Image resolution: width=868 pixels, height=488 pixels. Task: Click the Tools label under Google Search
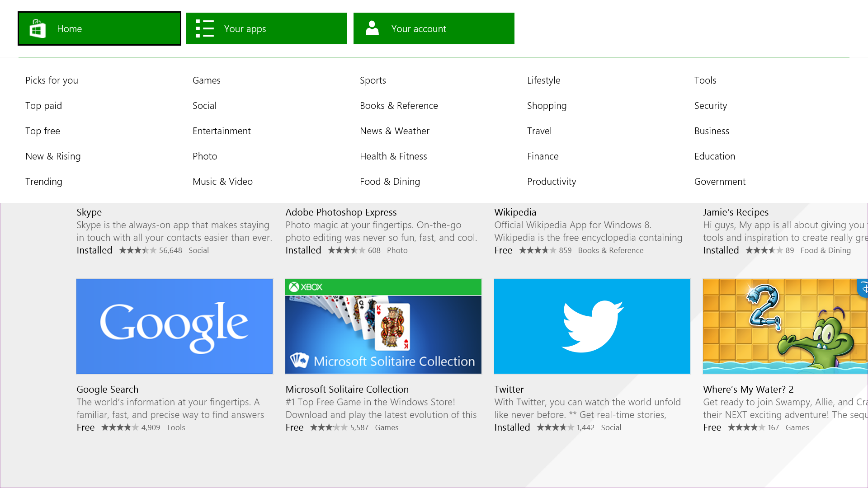tap(176, 427)
